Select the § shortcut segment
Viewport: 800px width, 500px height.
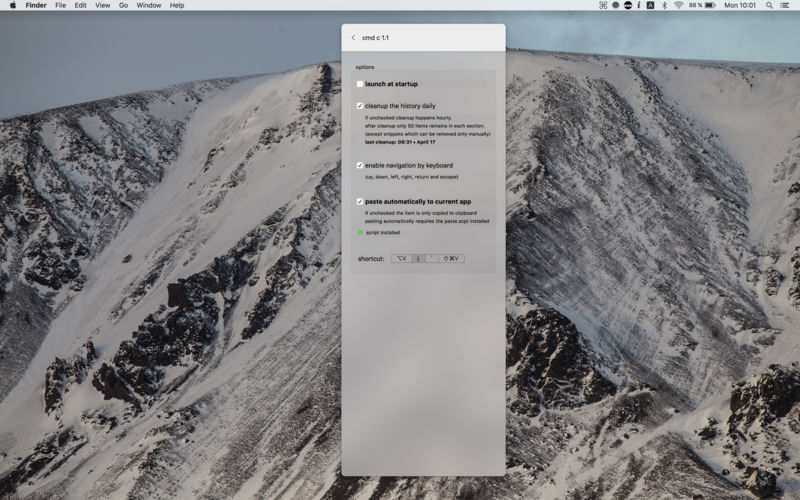(418, 259)
